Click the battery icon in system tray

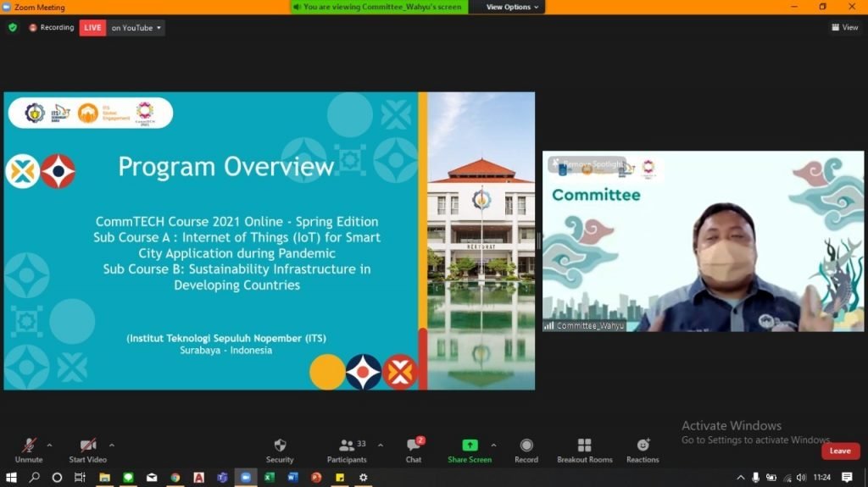click(x=771, y=477)
